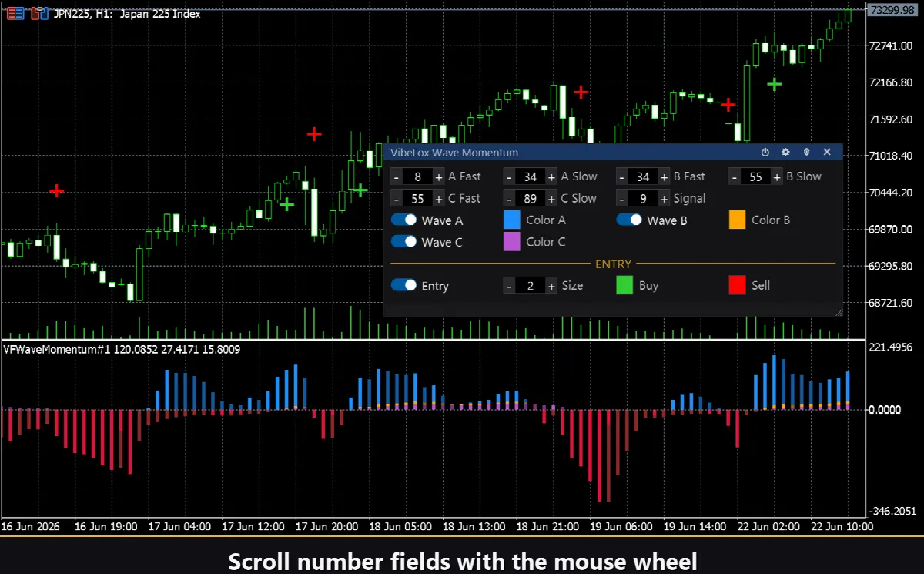The height and width of the screenshot is (574, 924).
Task: Close the VibeFox Wave Momentum panel
Action: (827, 153)
